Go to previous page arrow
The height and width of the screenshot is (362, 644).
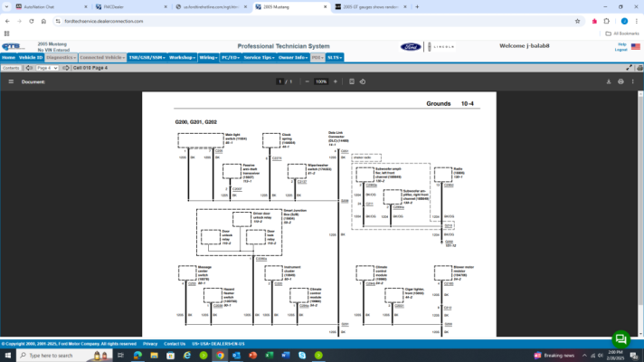click(x=29, y=68)
